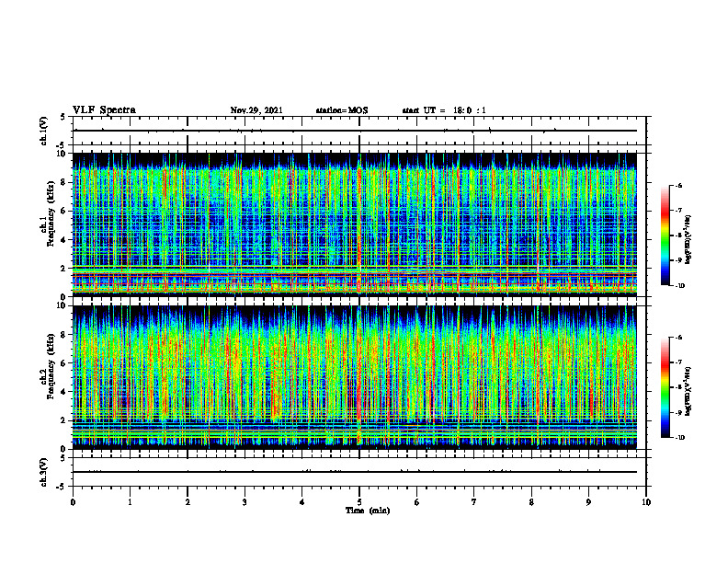The image size is (728, 563).
Task: Click the time-axis tick label "1"
Action: point(130,502)
